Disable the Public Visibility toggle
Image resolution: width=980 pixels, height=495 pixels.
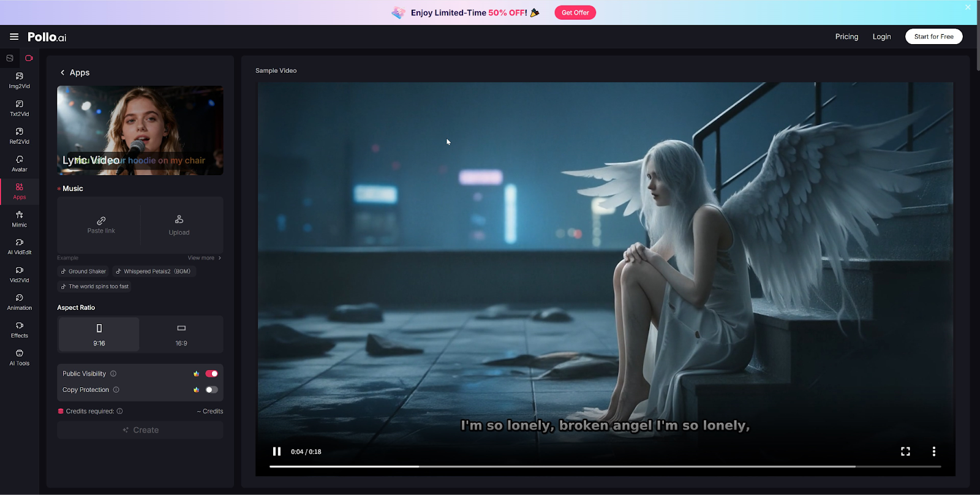[x=211, y=374]
